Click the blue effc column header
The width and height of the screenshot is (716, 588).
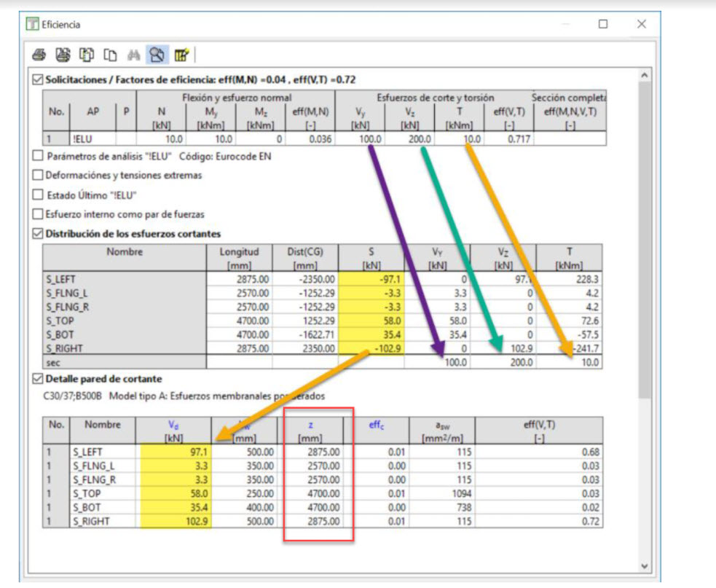377,424
